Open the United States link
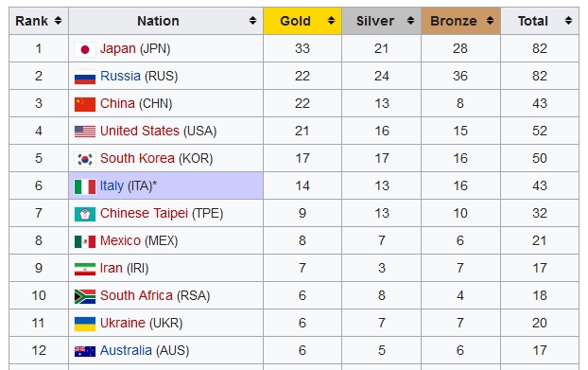The height and width of the screenshot is (370, 588). [x=140, y=131]
